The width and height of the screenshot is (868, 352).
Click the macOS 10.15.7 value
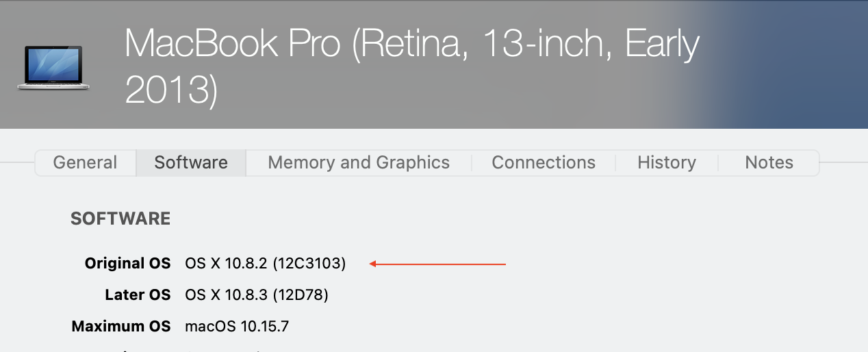point(237,327)
